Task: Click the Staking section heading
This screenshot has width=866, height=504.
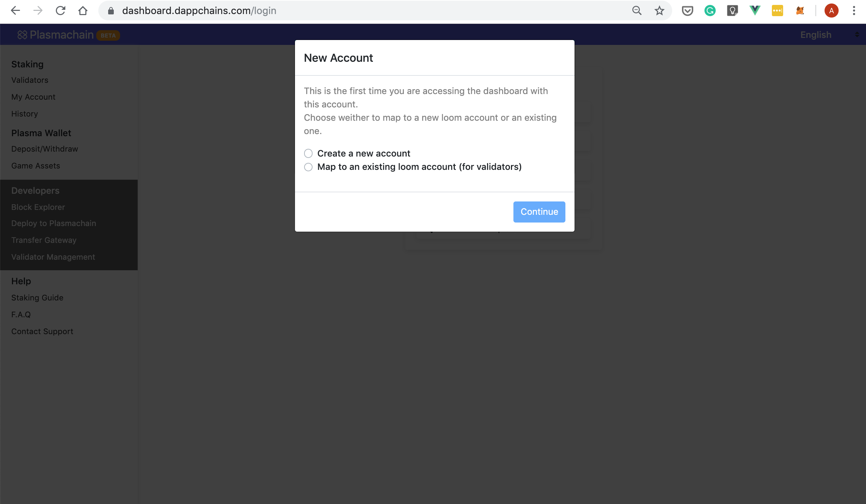Action: 27,64
